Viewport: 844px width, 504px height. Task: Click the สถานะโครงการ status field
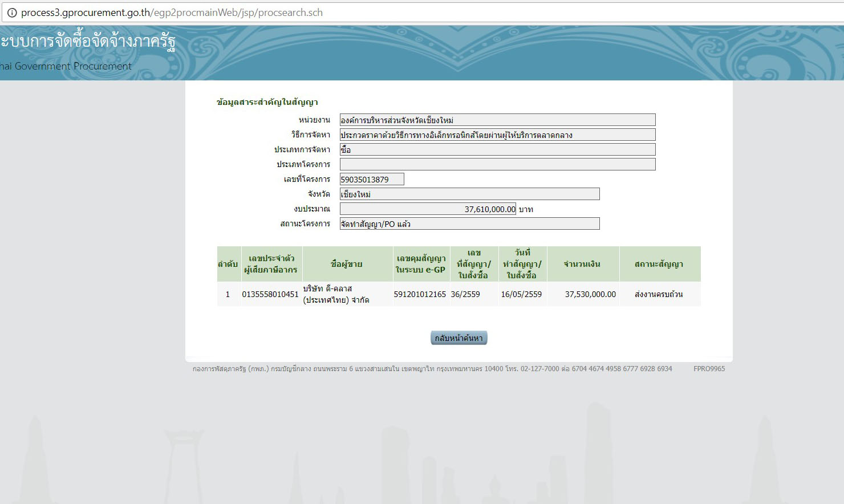coord(469,223)
